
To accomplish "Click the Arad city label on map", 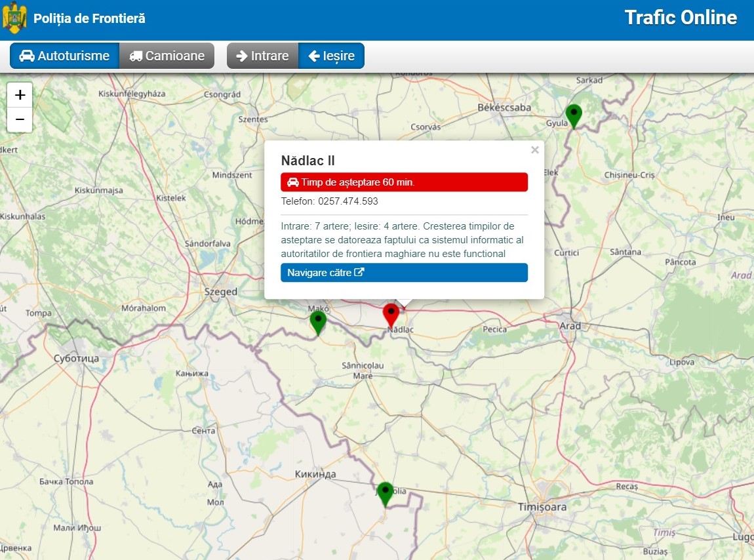I will 570,326.
